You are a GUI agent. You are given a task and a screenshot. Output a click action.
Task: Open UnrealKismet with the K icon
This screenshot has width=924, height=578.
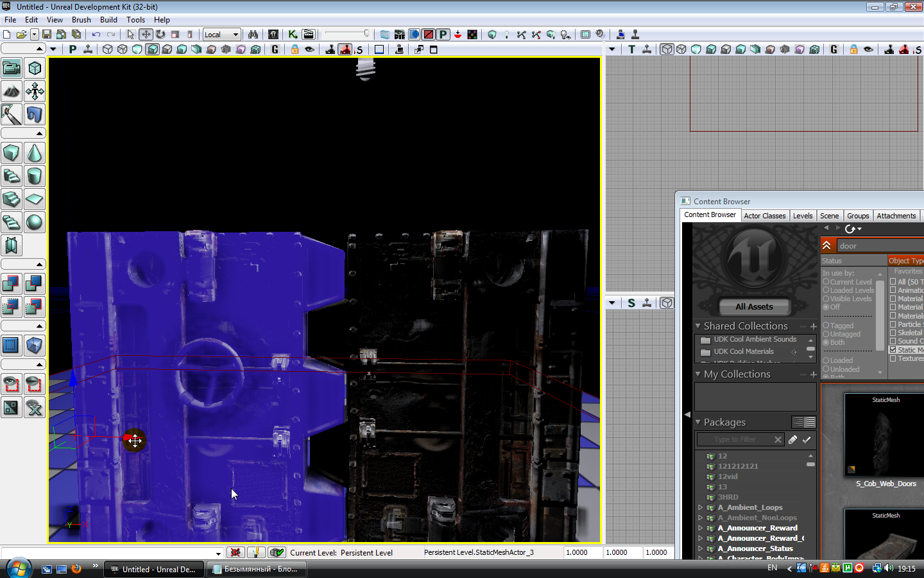[293, 35]
